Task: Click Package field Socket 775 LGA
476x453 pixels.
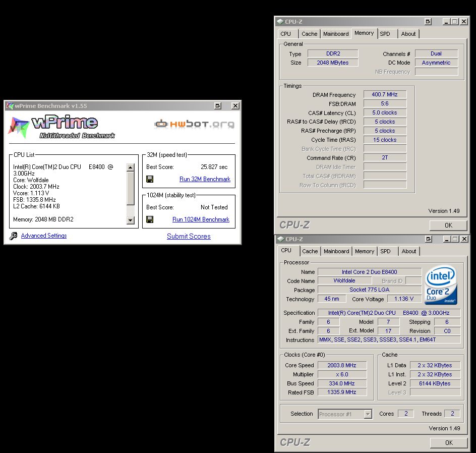Action: coord(370,290)
